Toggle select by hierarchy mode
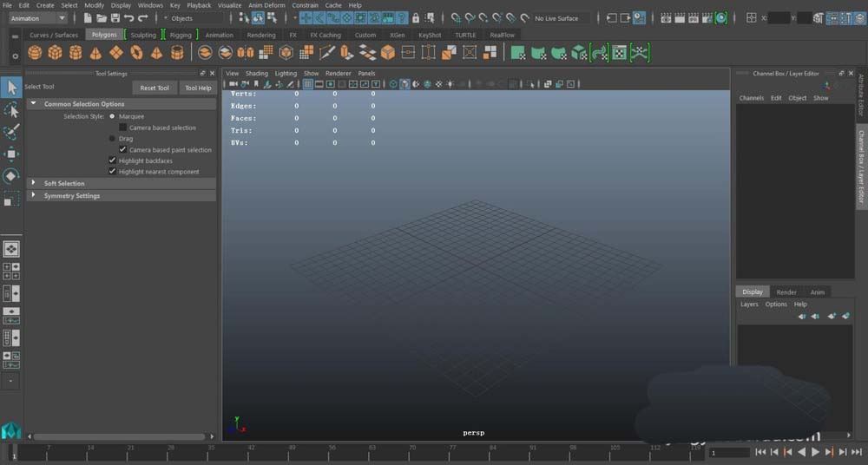This screenshot has width=868, height=465. [244, 18]
